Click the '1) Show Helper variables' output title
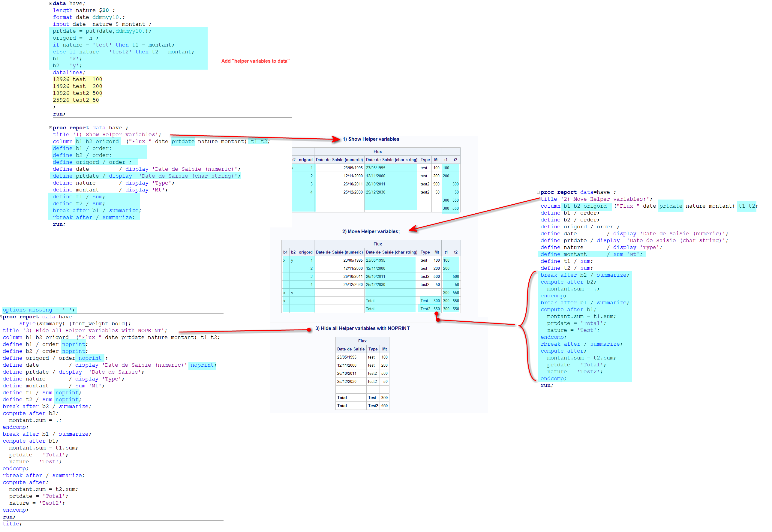 coord(371,139)
